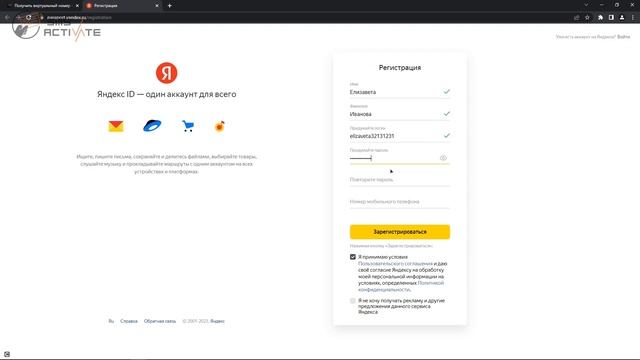Click the browser address bar URL

(x=79, y=18)
